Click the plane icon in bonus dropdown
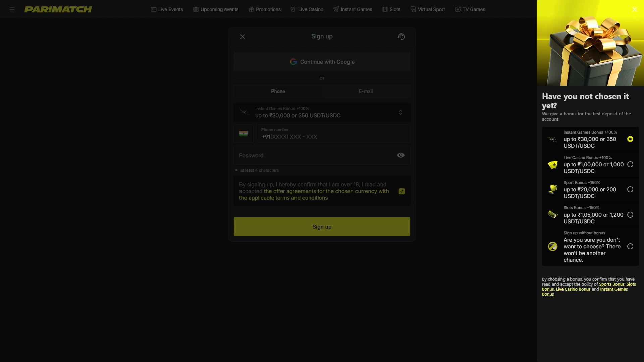This screenshot has height=362, width=644. click(244, 112)
